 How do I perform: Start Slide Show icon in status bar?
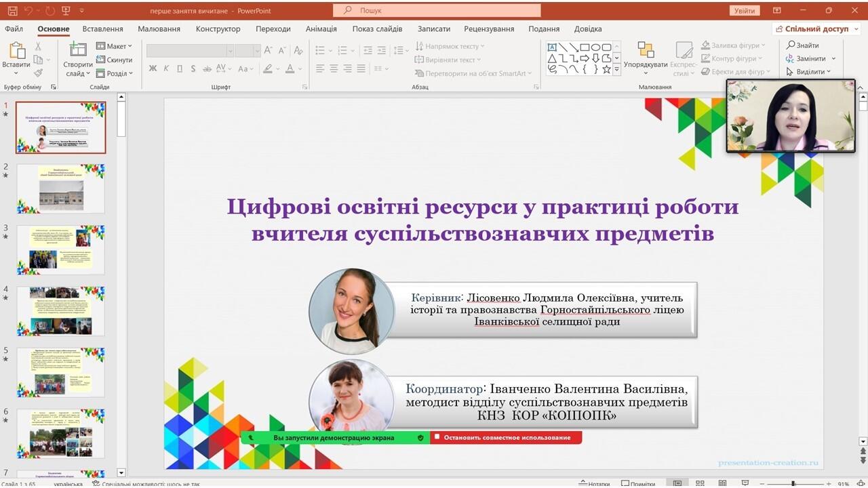click(745, 483)
